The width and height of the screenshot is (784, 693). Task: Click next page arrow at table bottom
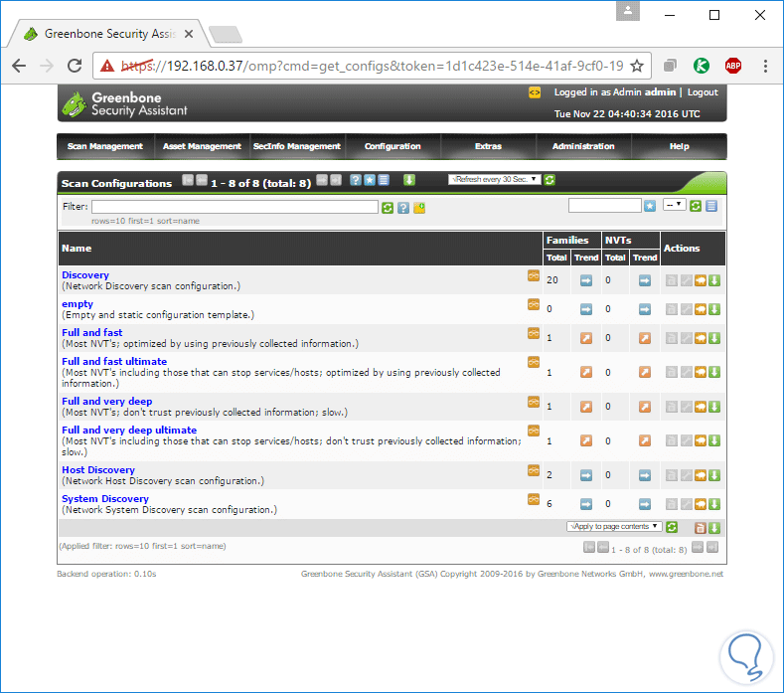point(698,548)
